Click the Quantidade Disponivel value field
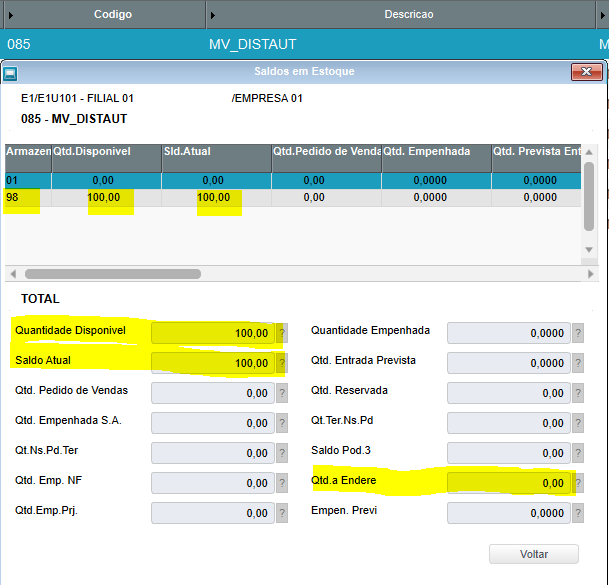 (213, 333)
